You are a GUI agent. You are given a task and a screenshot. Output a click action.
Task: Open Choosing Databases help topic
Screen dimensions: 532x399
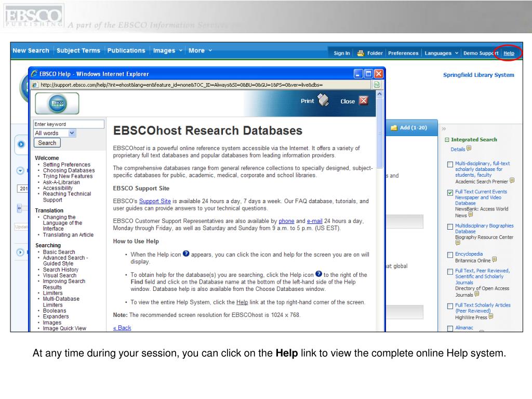[69, 170]
